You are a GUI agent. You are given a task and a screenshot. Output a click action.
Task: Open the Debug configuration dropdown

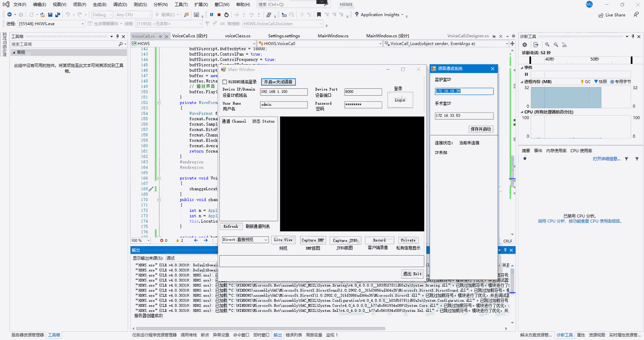pyautogui.click(x=102, y=15)
